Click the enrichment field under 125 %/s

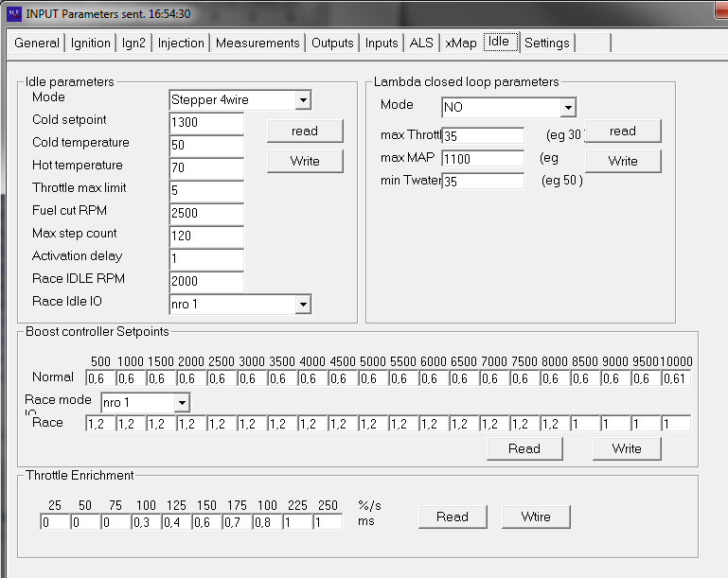pos(176,522)
